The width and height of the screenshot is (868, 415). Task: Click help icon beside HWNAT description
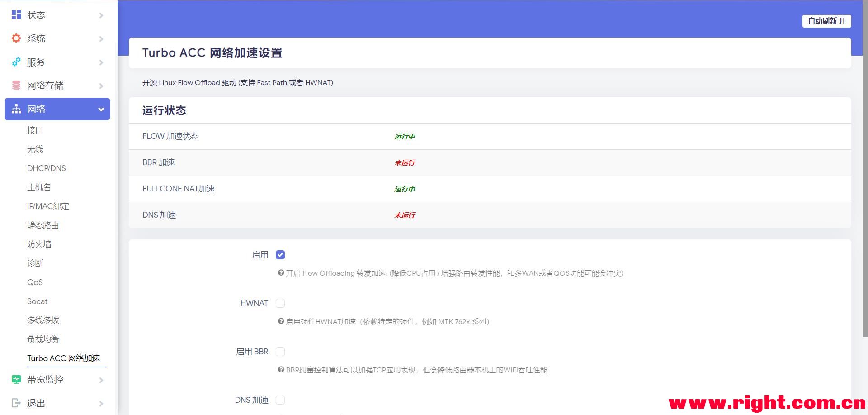(281, 321)
